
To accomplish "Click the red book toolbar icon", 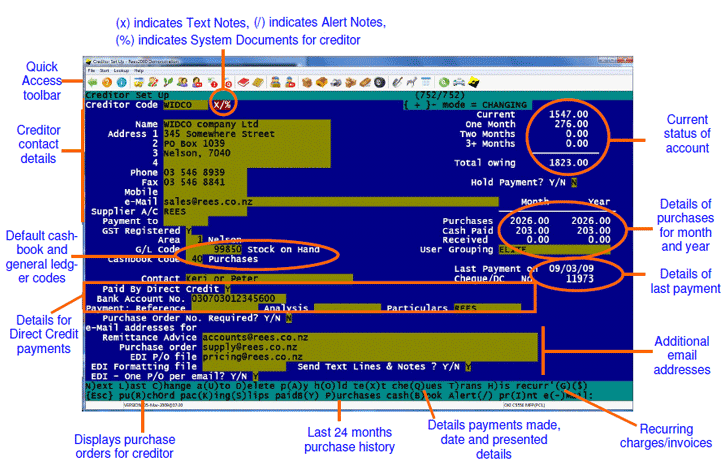I will (242, 83).
